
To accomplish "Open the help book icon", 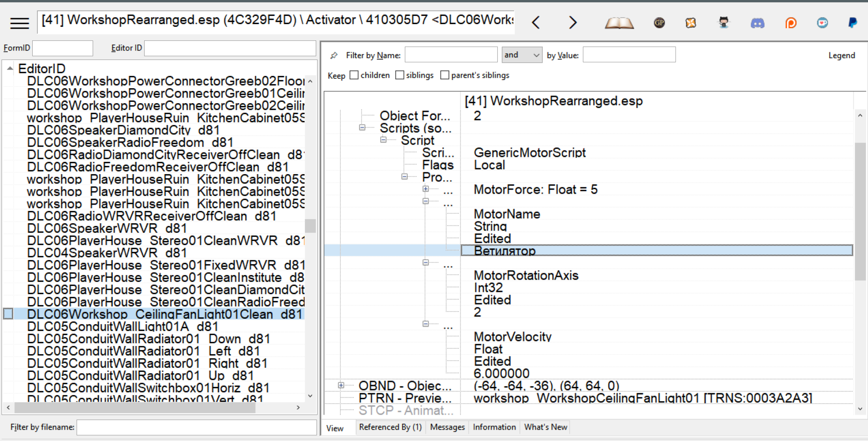I will click(x=619, y=23).
